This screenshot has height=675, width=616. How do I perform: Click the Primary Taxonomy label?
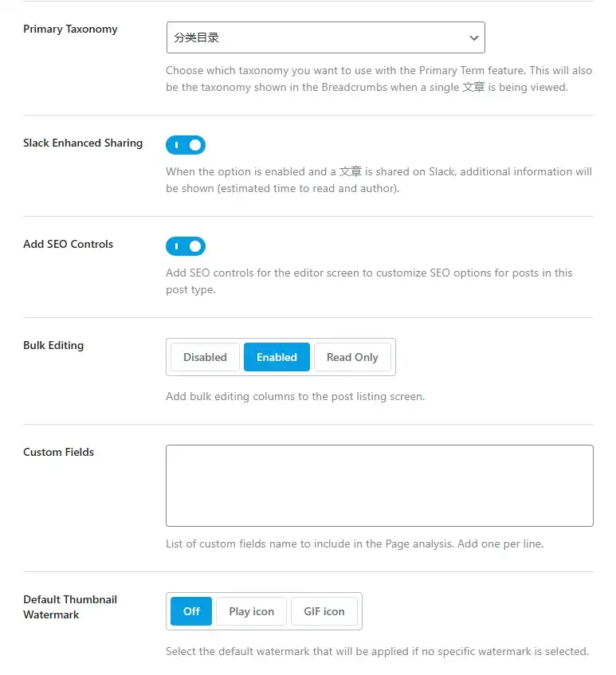click(x=70, y=29)
